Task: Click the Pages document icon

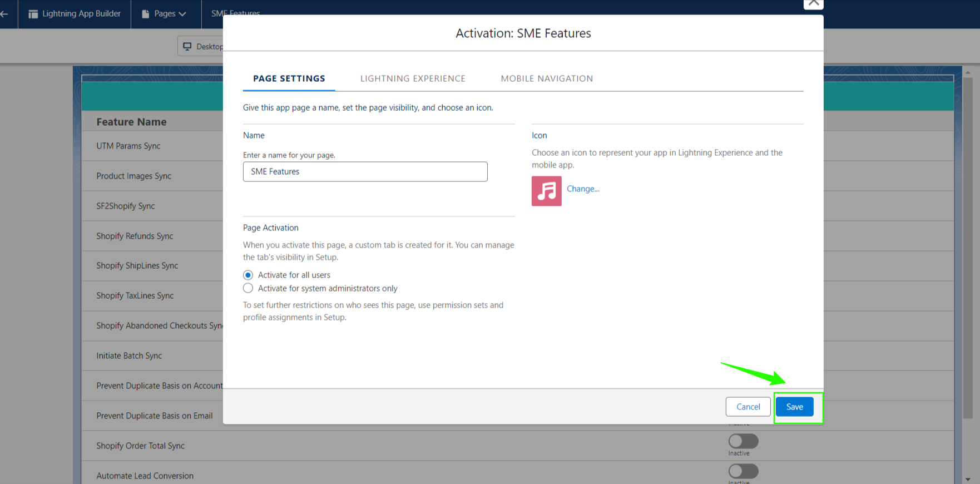Action: pyautogui.click(x=146, y=14)
